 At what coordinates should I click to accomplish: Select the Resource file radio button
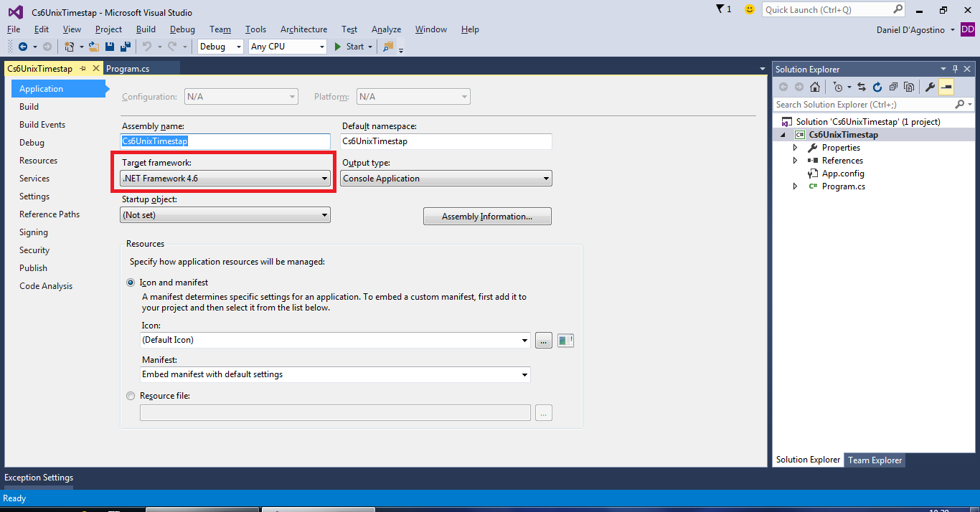131,396
